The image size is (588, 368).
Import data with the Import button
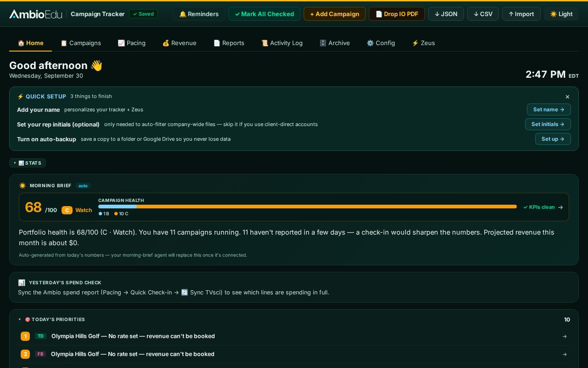[521, 14]
